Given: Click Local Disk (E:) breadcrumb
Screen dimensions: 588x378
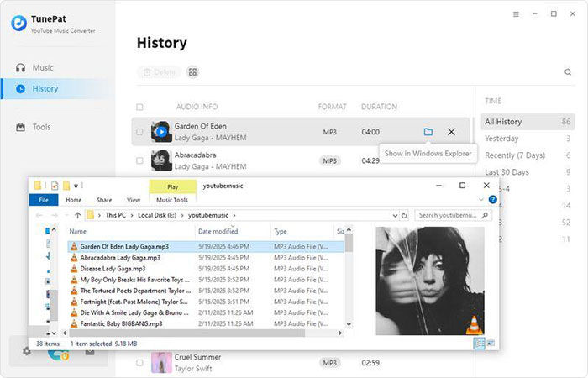Looking at the screenshot, I should 157,215.
